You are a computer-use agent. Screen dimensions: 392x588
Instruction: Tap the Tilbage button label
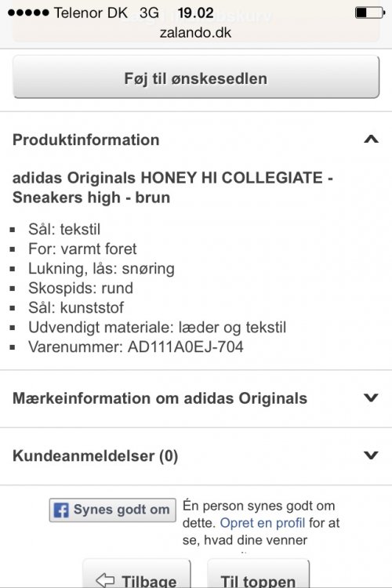click(149, 580)
